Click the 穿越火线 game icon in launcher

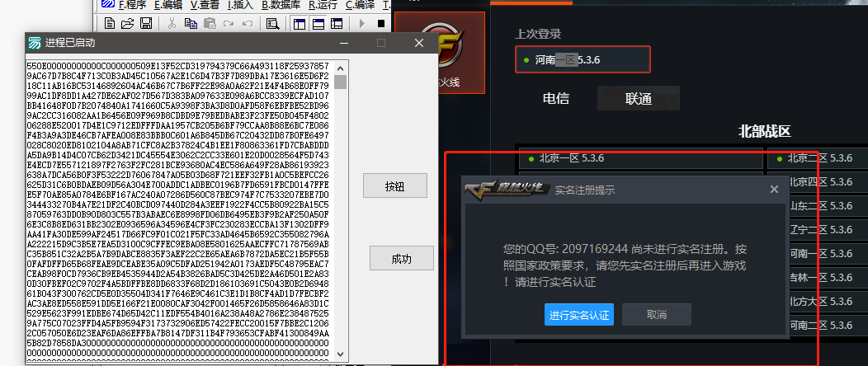440,53
